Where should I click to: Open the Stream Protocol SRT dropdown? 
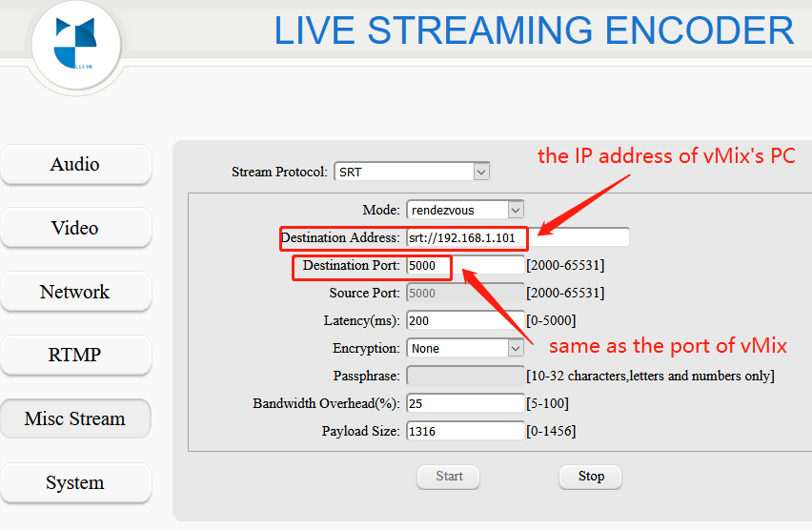pos(413,172)
